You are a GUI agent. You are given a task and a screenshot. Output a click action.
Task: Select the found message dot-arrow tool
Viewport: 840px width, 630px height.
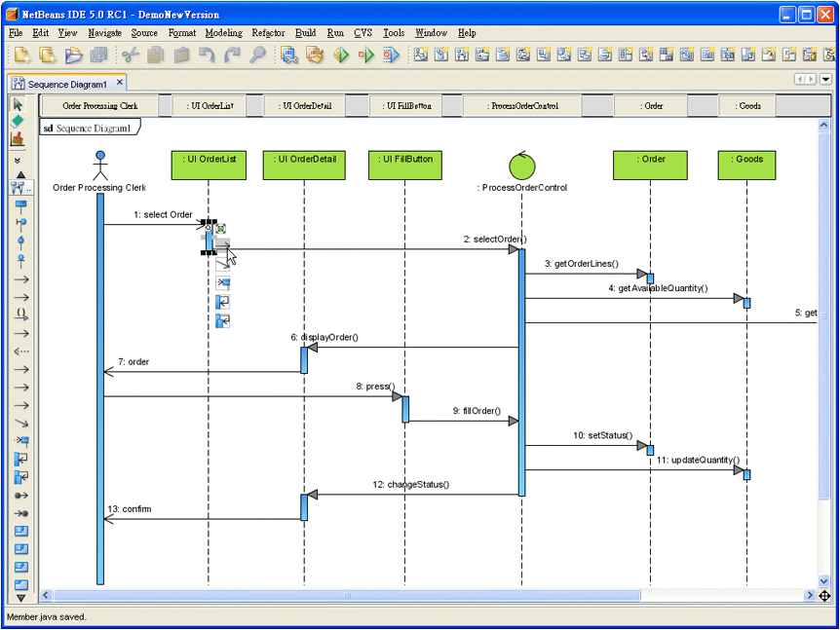tap(20, 495)
